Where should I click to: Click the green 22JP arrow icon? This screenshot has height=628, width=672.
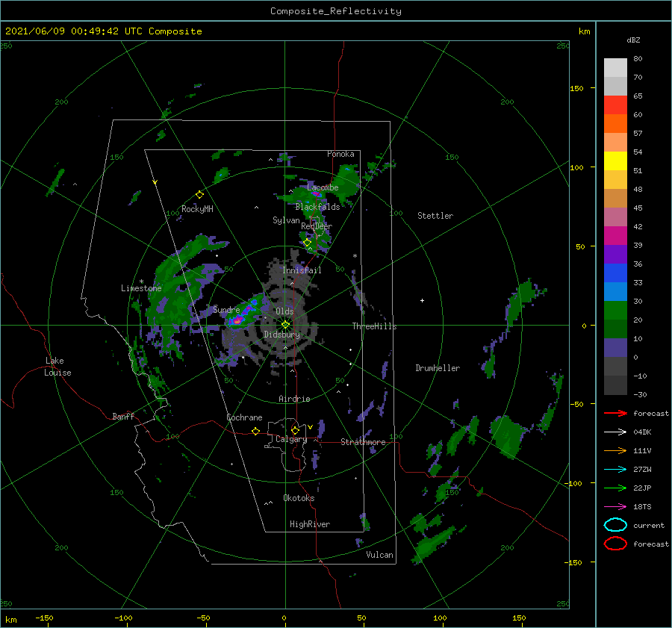(x=615, y=488)
